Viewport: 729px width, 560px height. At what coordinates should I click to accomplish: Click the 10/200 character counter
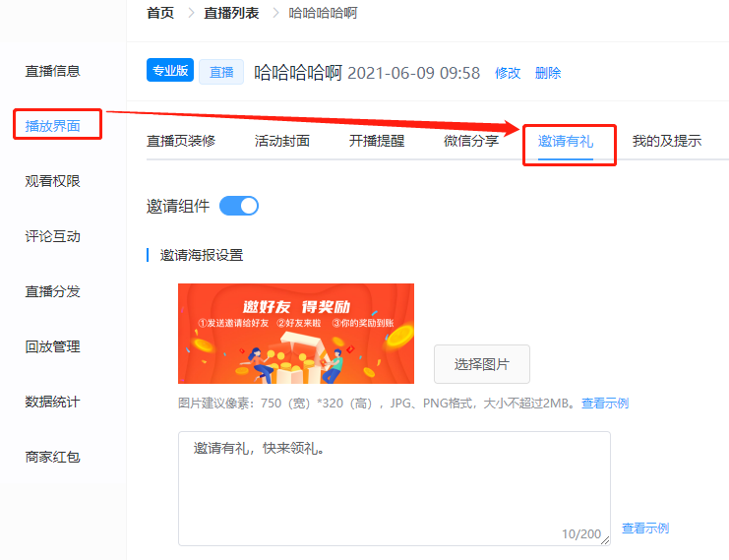[581, 534]
